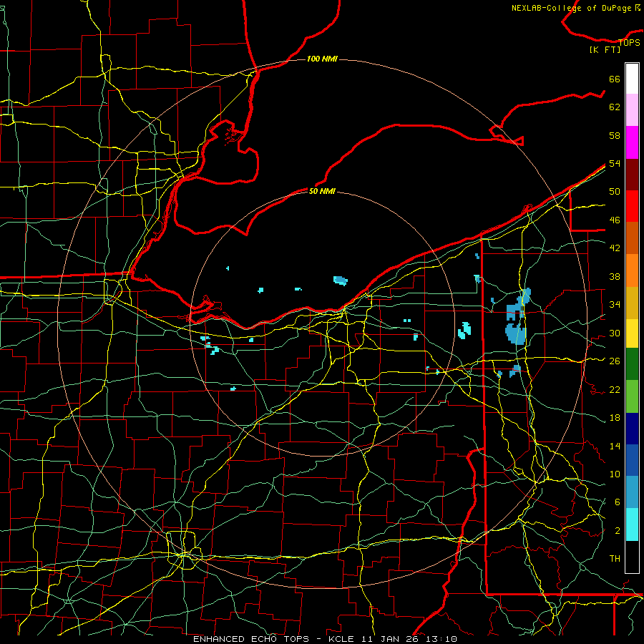Click the 10 legend value

tap(615, 474)
